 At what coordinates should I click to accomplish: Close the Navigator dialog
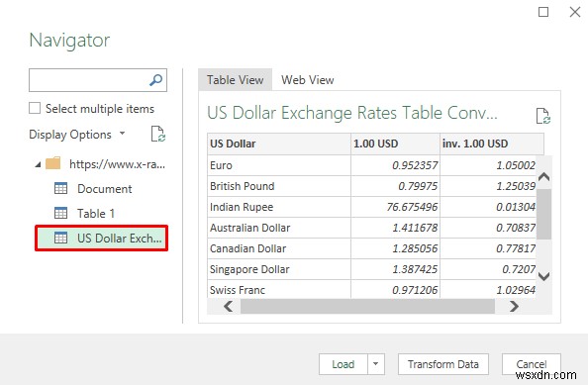pos(574,12)
